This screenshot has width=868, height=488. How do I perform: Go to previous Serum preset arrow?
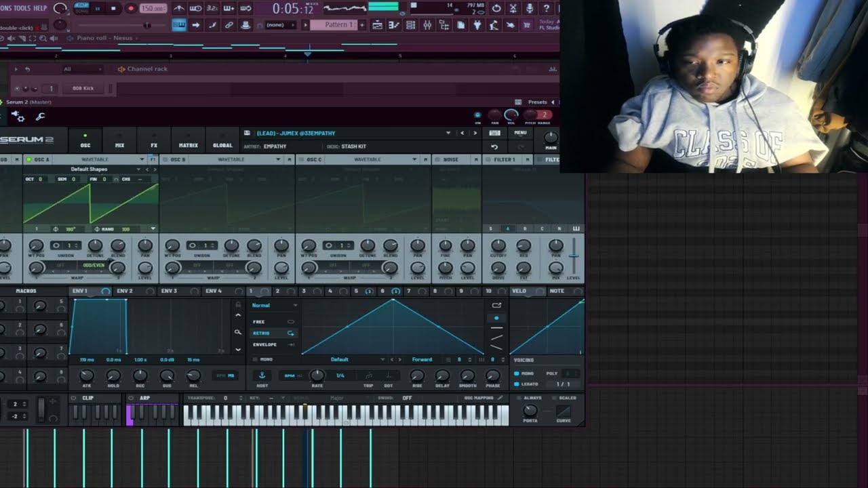tap(462, 133)
